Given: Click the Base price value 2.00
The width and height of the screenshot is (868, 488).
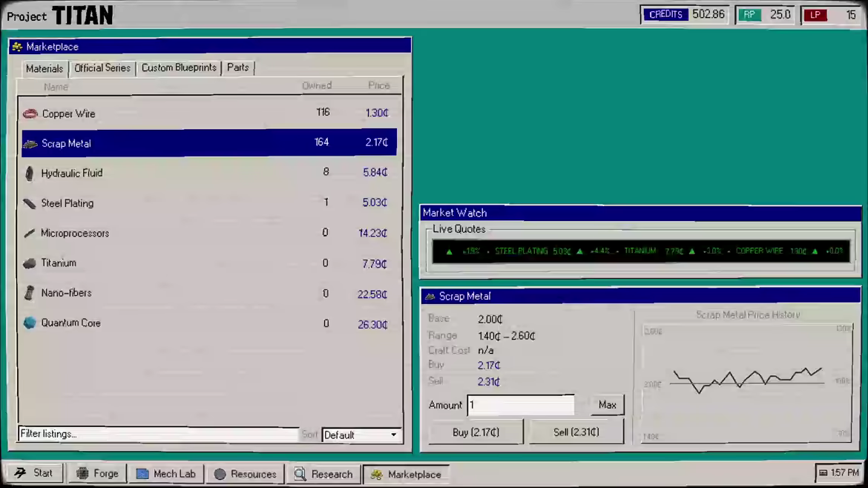Looking at the screenshot, I should click(490, 319).
